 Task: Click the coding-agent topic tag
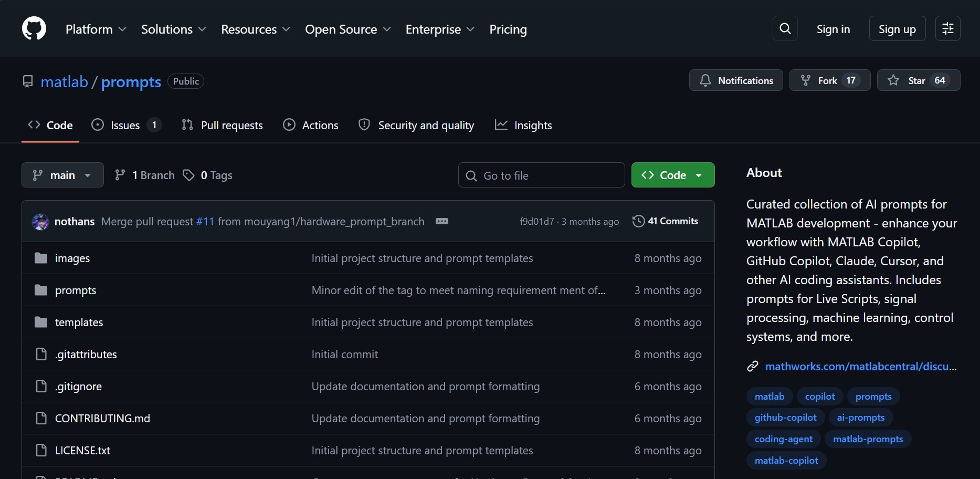784,439
